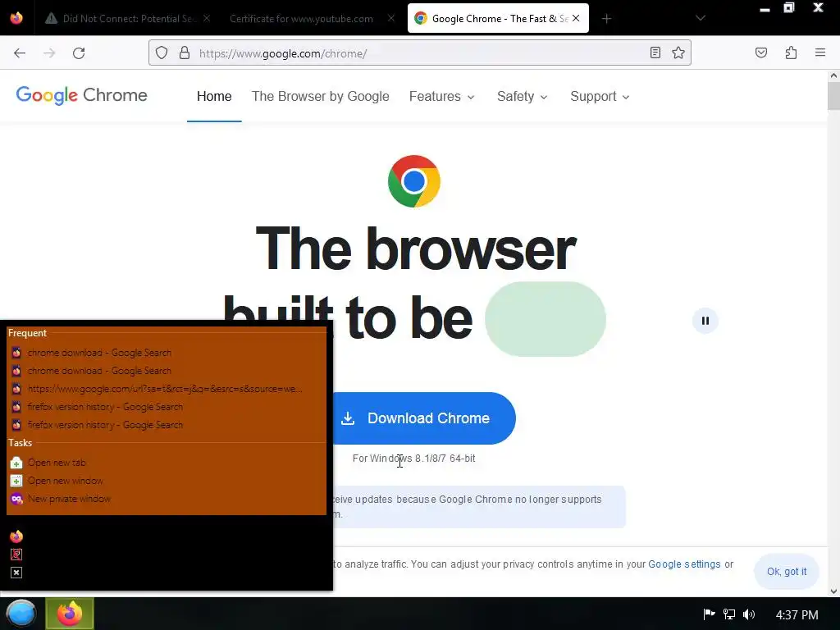Click the For Windows 8.1/8/7 64-bit text
840x630 pixels.
413,458
